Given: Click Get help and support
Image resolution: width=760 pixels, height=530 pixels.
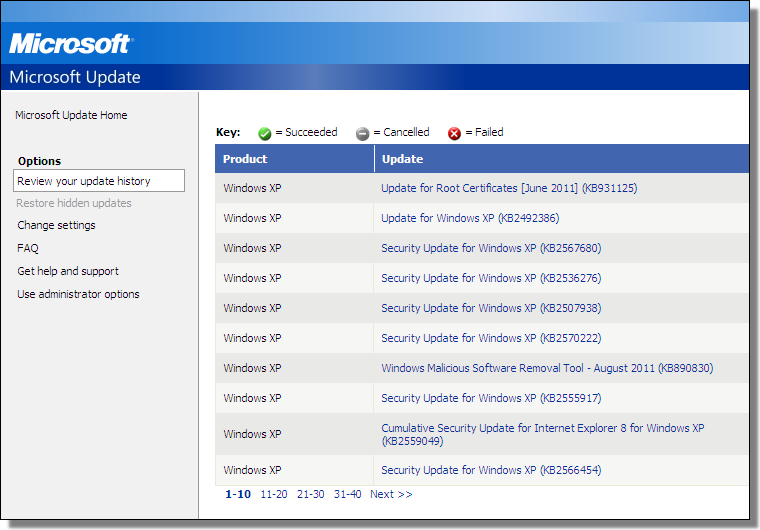Looking at the screenshot, I should tap(68, 271).
